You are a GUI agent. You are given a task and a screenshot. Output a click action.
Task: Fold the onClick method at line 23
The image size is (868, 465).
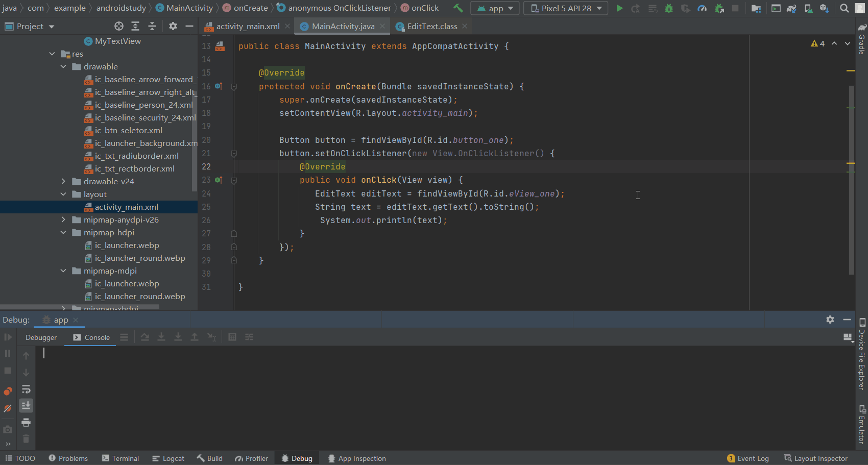coord(234,180)
